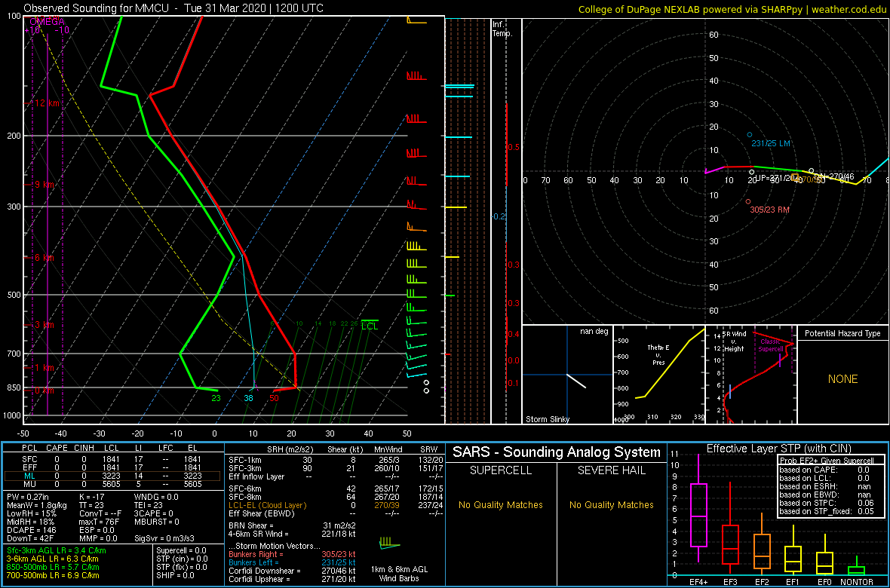Click the 3 km height label
The width and height of the screenshot is (890, 588).
pyautogui.click(x=44, y=325)
